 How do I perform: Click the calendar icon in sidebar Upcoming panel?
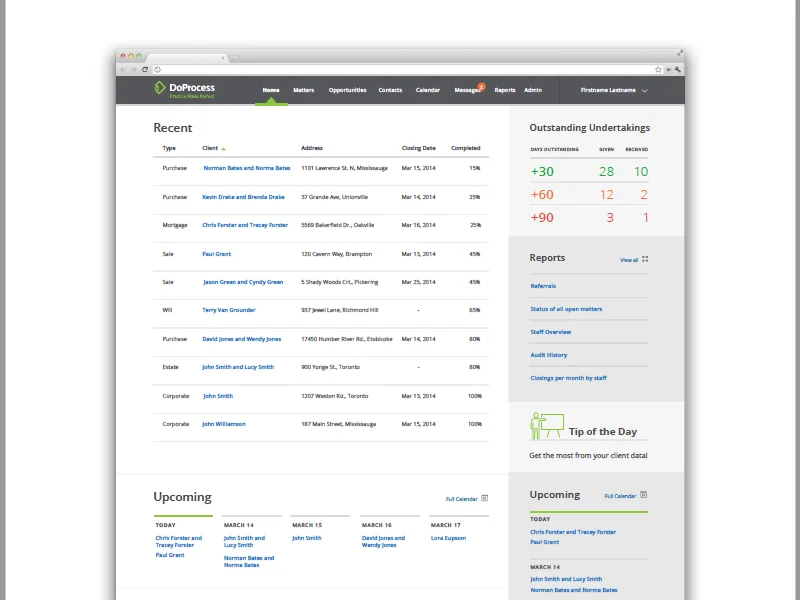click(644, 494)
